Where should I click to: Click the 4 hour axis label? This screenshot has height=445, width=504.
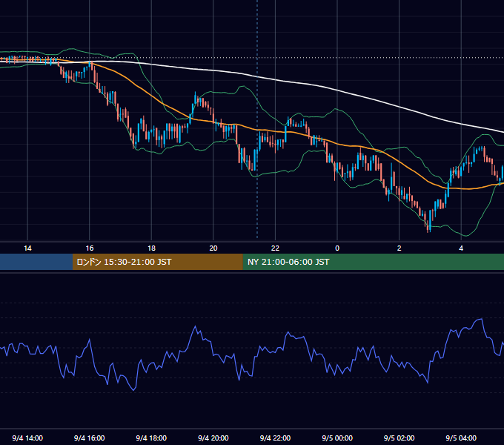[x=461, y=248]
